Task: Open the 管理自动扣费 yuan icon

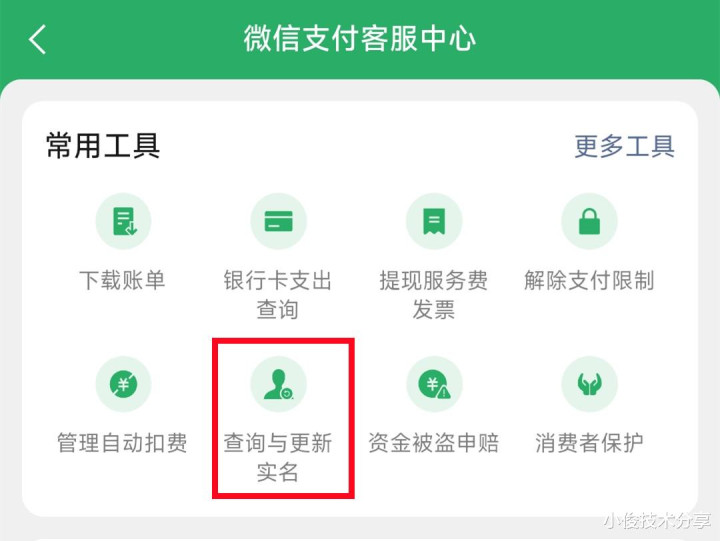Action: click(x=123, y=384)
